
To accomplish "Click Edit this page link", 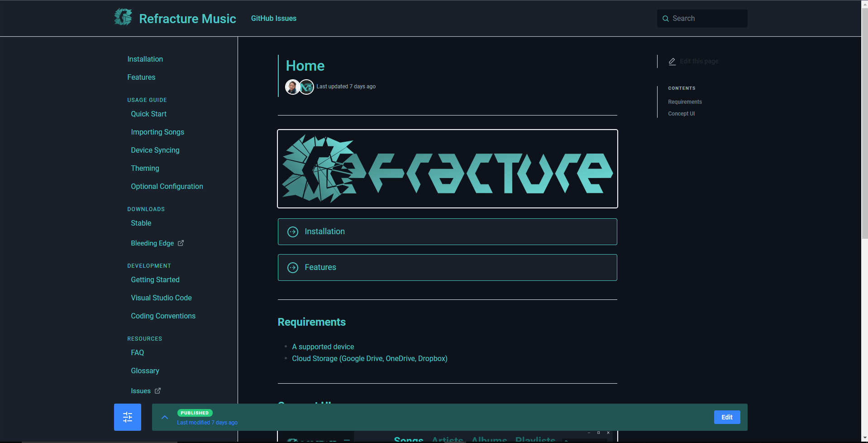I will (699, 62).
